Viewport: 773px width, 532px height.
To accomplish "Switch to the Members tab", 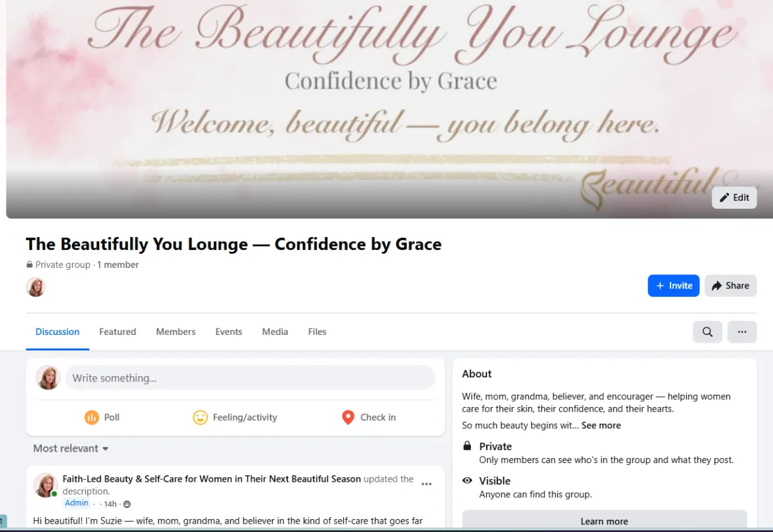I will coord(175,332).
